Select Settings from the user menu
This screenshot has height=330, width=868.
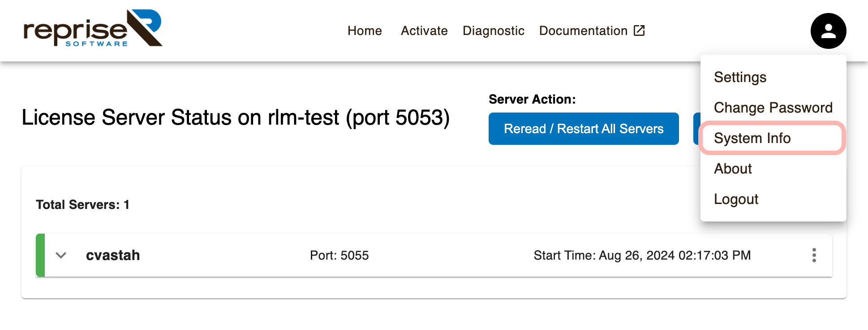[x=773, y=77]
